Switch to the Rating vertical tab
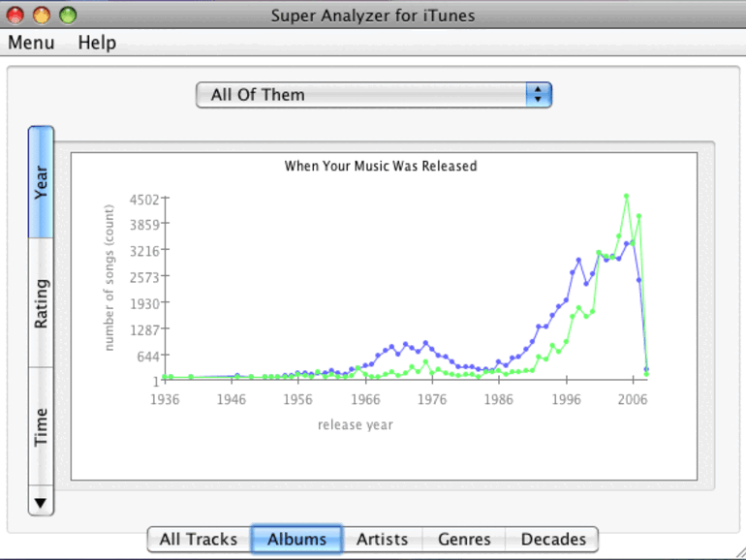Screen dimensions: 746x560 41,303
